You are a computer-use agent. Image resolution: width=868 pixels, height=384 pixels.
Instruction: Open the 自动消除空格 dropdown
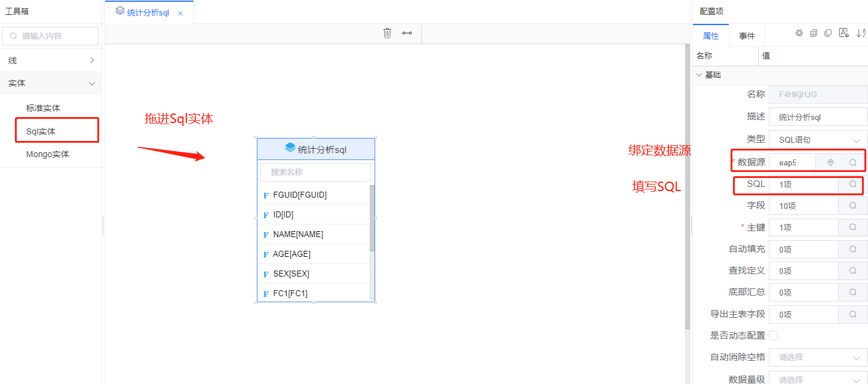click(818, 357)
